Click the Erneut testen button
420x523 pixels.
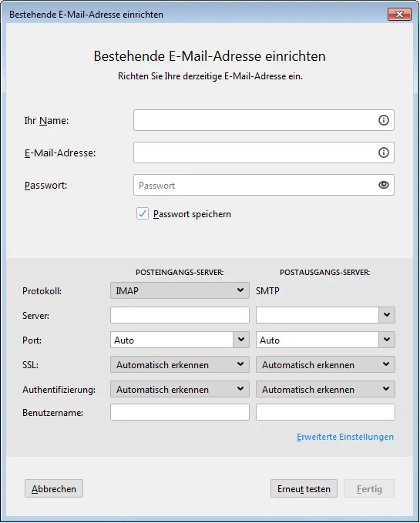[304, 488]
